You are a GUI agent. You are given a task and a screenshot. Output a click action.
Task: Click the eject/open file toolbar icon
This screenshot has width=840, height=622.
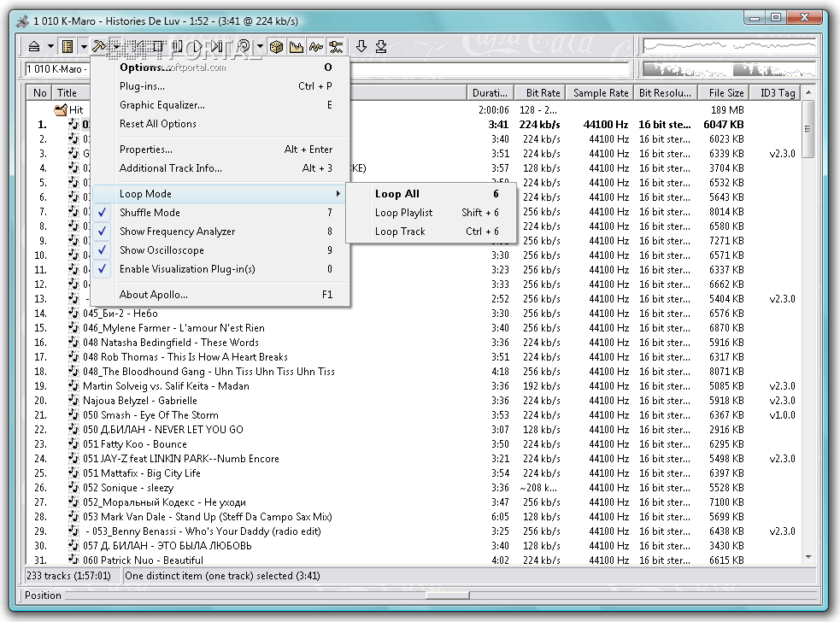click(33, 47)
